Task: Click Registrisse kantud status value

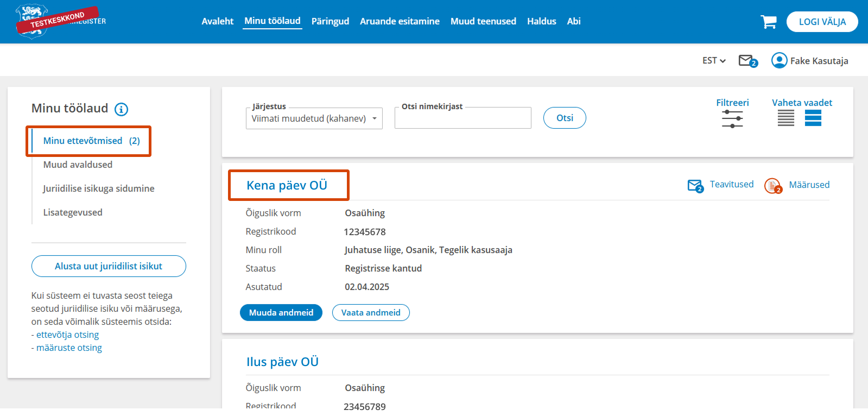Action: pos(383,268)
